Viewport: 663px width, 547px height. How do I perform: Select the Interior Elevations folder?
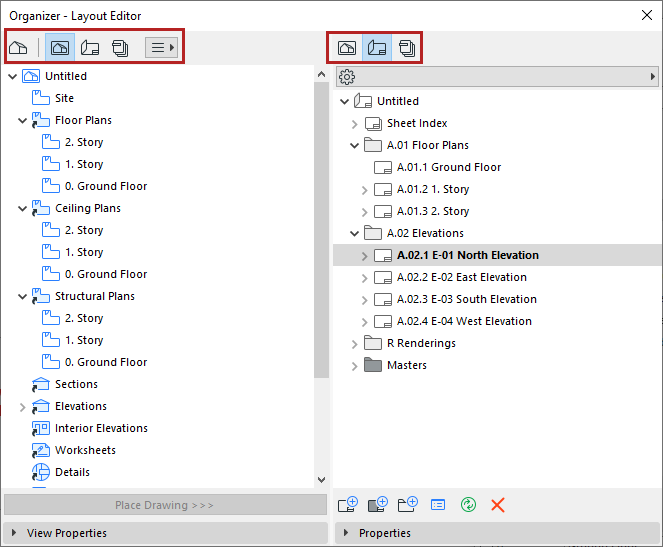coord(101,428)
